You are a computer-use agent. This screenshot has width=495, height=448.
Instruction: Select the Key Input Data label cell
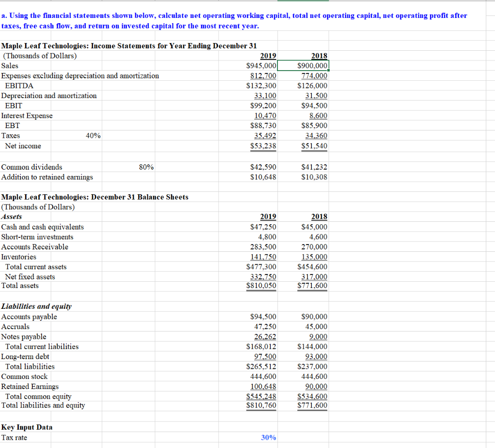[x=27, y=427]
